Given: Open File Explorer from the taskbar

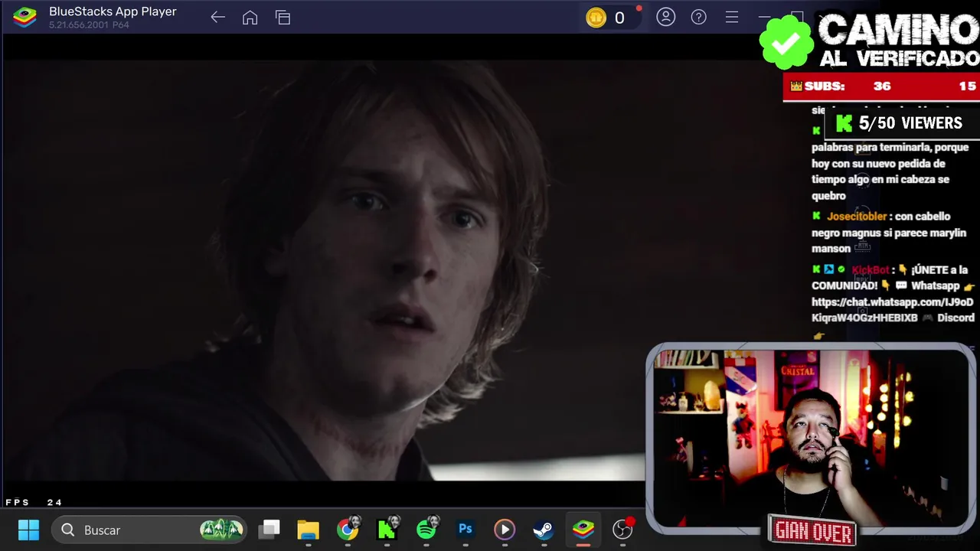Looking at the screenshot, I should pyautogui.click(x=308, y=530).
